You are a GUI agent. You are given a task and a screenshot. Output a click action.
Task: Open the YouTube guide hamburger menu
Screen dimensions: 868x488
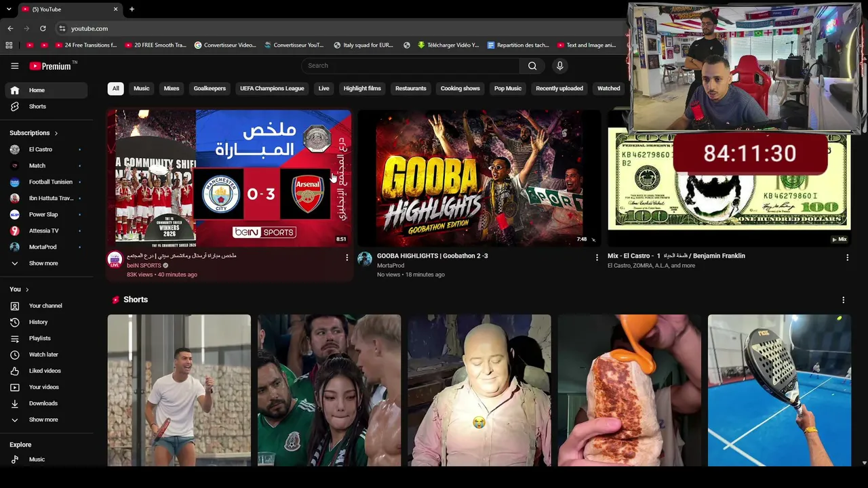pos(14,66)
